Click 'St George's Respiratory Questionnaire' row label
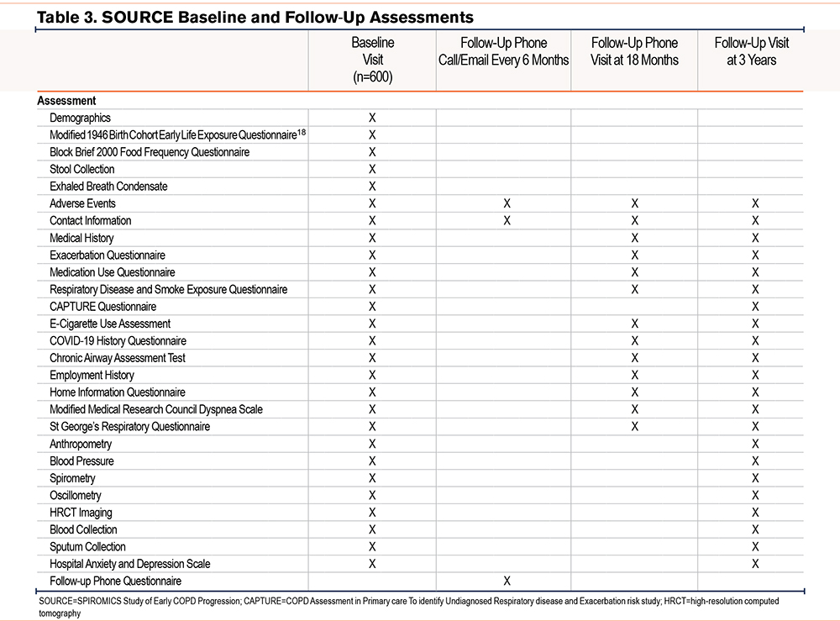Image resolution: width=840 pixels, height=621 pixels. [x=129, y=427]
